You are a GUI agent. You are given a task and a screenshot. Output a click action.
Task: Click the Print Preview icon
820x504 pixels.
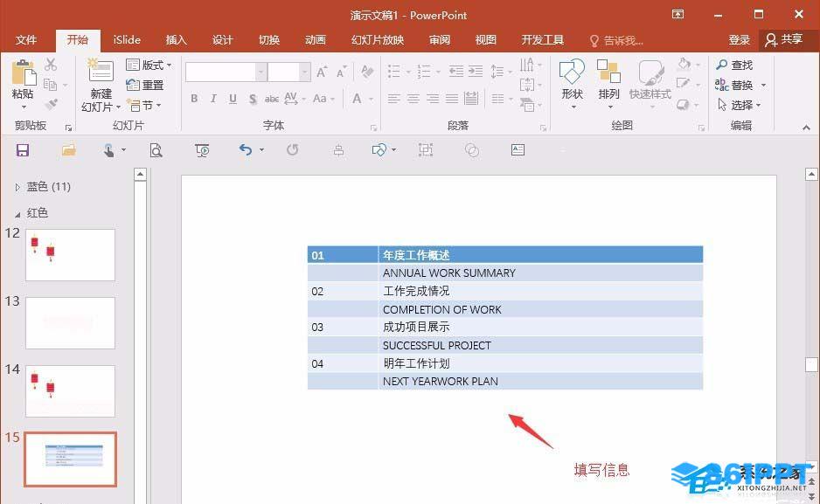pyautogui.click(x=156, y=151)
